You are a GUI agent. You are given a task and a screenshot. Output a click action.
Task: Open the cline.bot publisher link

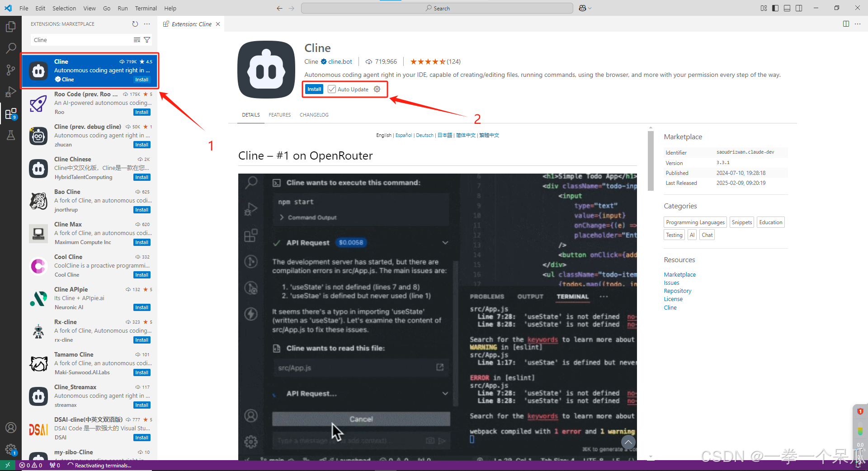340,61
